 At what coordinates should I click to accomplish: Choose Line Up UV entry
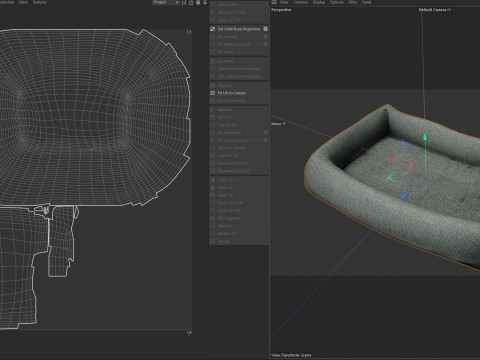(x=239, y=125)
